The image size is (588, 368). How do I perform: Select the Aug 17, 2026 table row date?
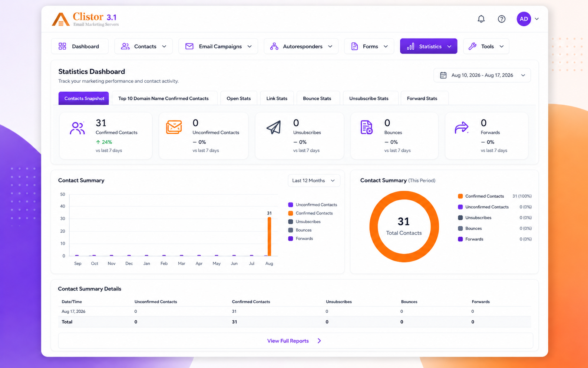[x=73, y=312]
